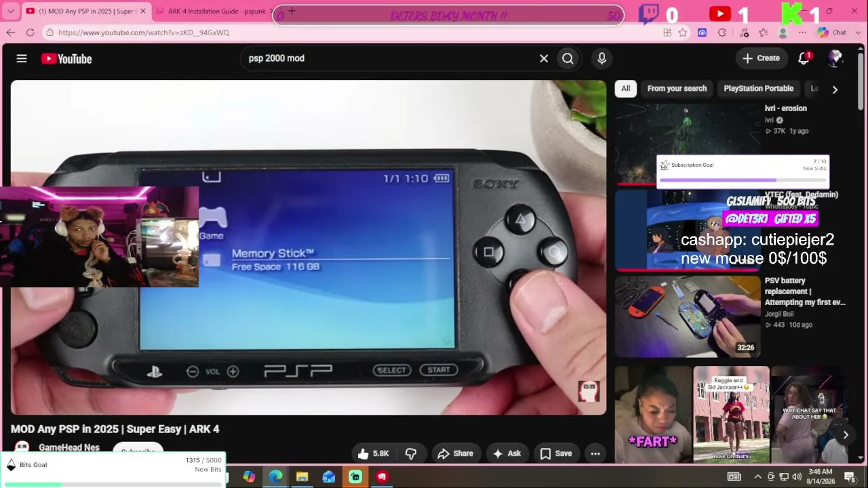Open 'PSV battery replacement' video title

tap(805, 291)
